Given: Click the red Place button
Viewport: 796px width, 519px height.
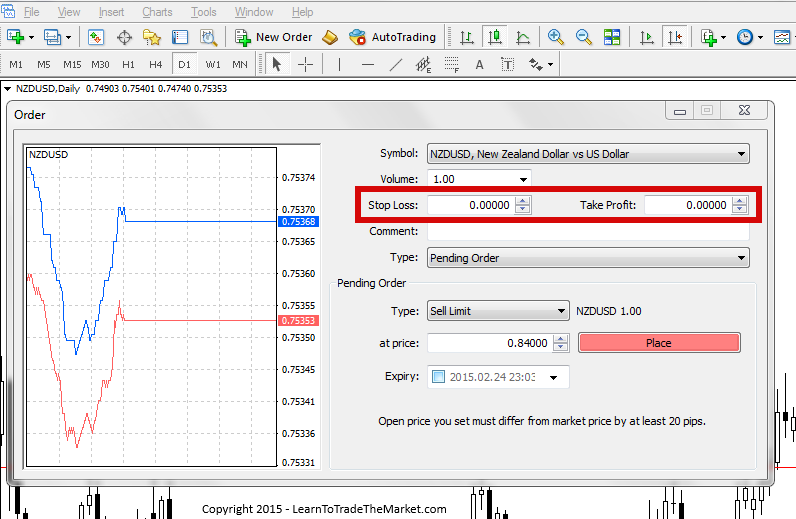Looking at the screenshot, I should tap(659, 343).
